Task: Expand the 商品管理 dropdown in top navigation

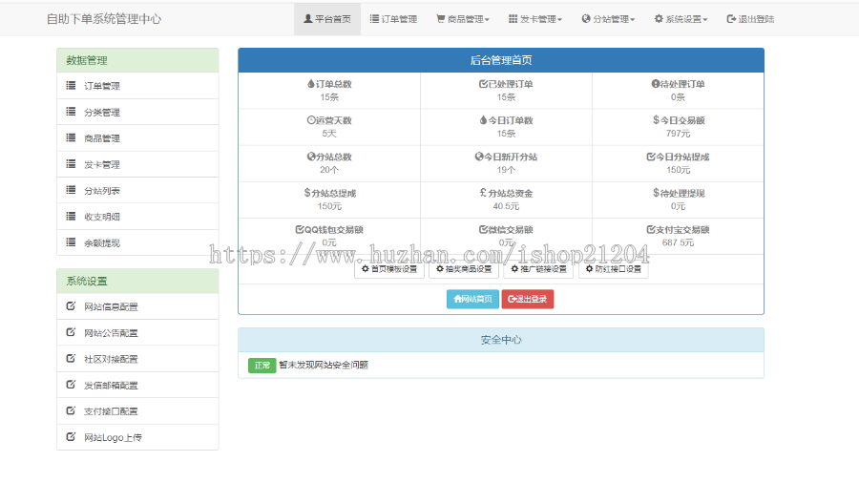Action: (463, 19)
